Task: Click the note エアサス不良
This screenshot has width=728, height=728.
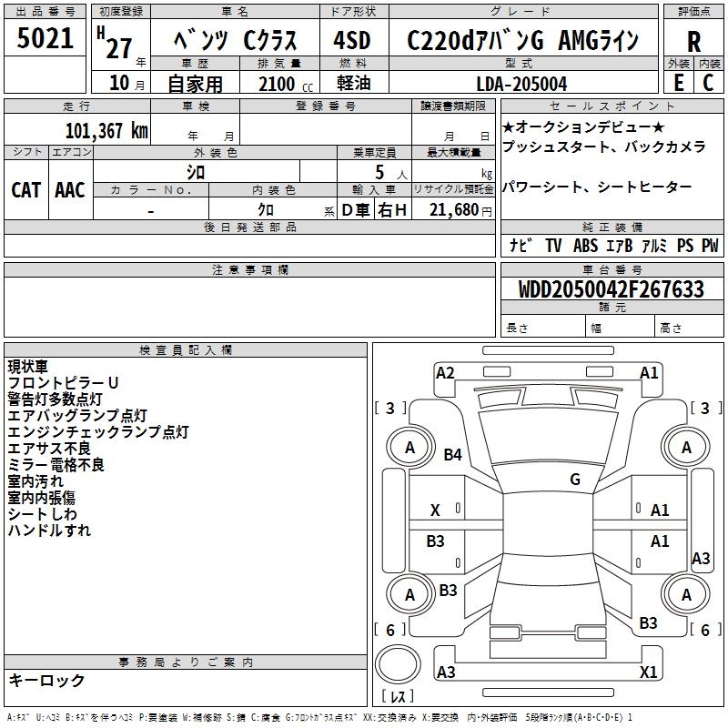Action: [x=49, y=448]
